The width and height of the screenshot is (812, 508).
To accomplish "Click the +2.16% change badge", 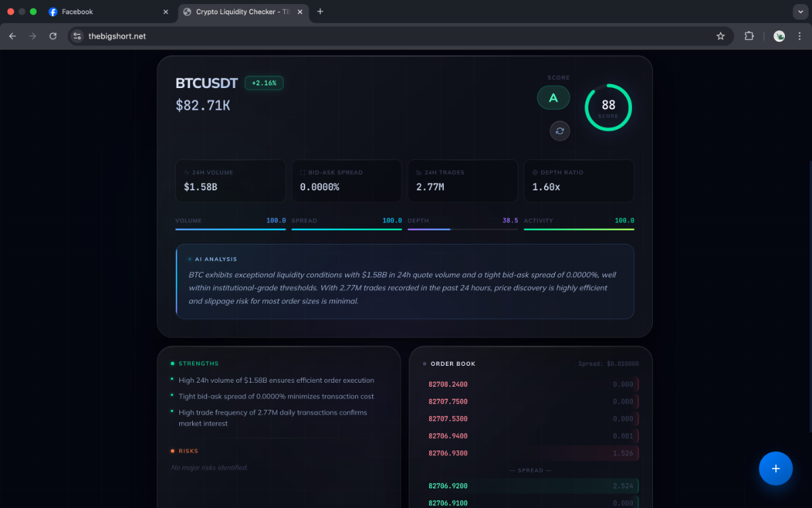I will pyautogui.click(x=265, y=83).
